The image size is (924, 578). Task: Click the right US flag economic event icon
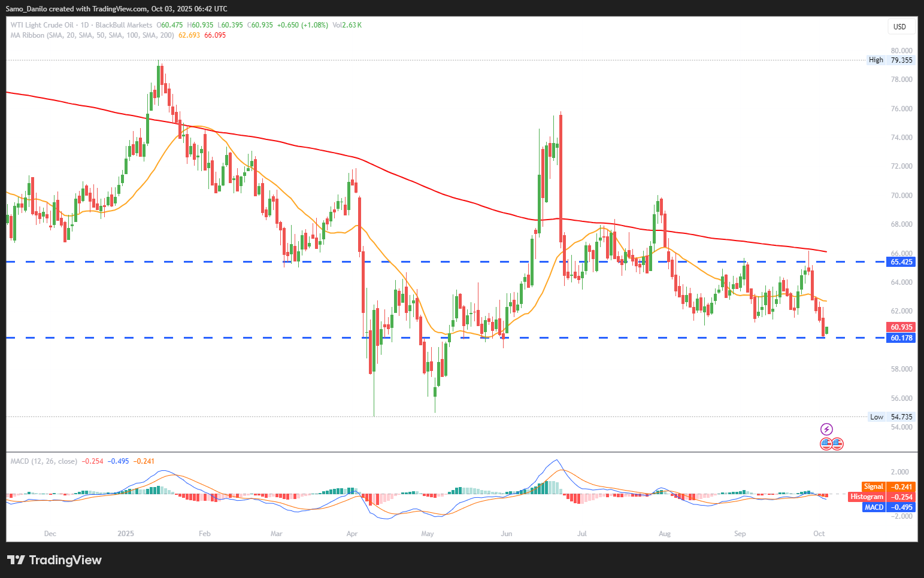point(838,444)
